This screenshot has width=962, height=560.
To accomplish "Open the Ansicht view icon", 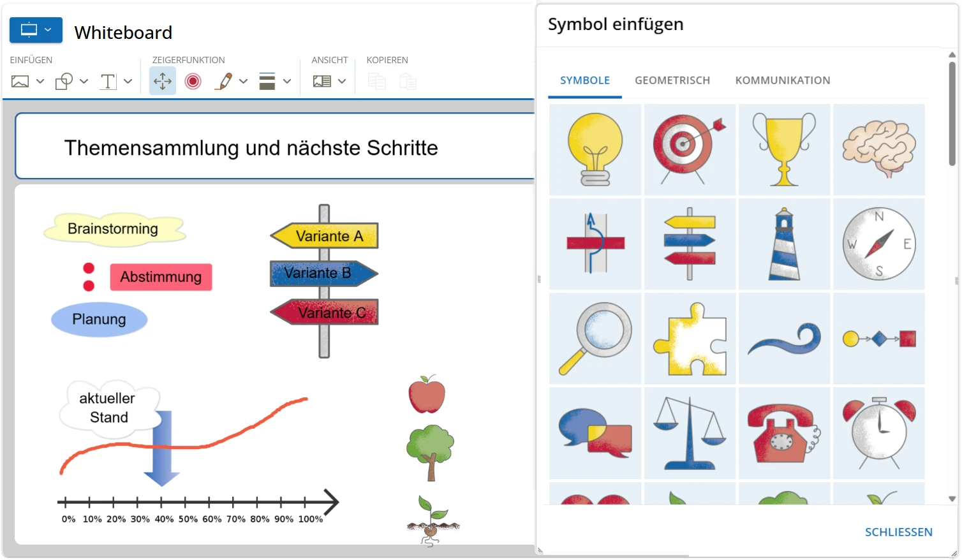I will pos(323,81).
